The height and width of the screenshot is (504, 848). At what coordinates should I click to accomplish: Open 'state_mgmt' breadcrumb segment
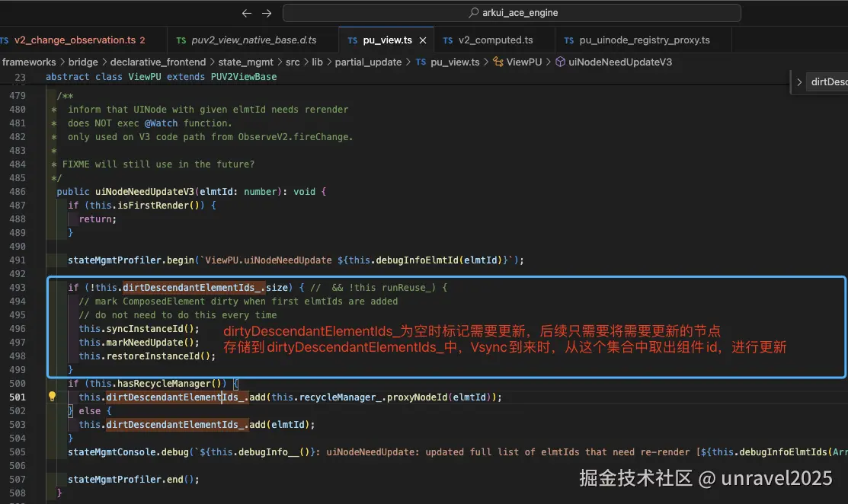[245, 62]
